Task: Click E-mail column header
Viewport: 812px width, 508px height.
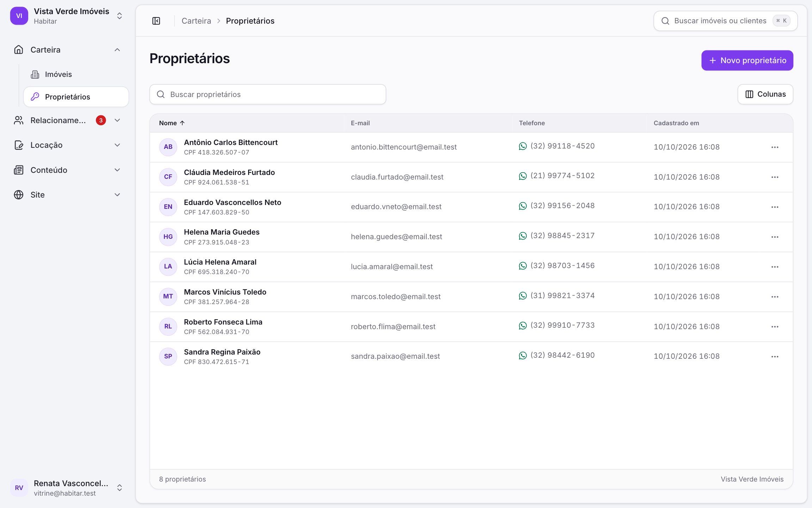Action: 360,123
